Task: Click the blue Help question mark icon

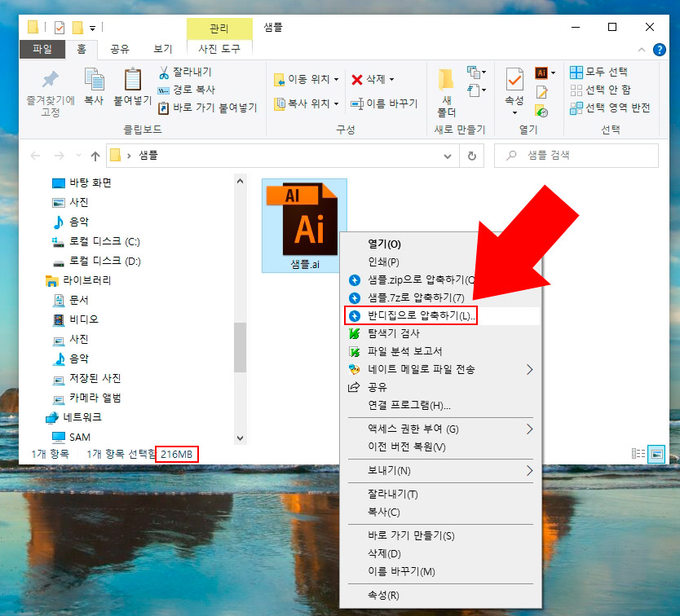Action: pyautogui.click(x=659, y=50)
